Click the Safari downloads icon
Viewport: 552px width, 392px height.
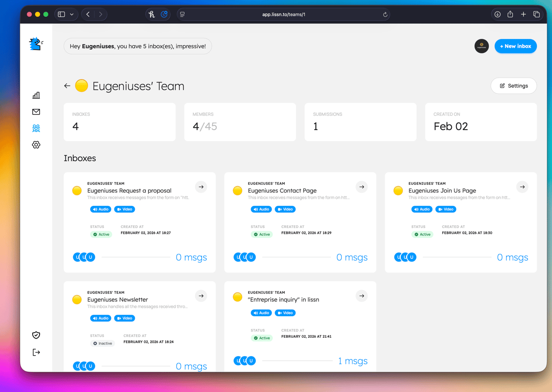(497, 14)
